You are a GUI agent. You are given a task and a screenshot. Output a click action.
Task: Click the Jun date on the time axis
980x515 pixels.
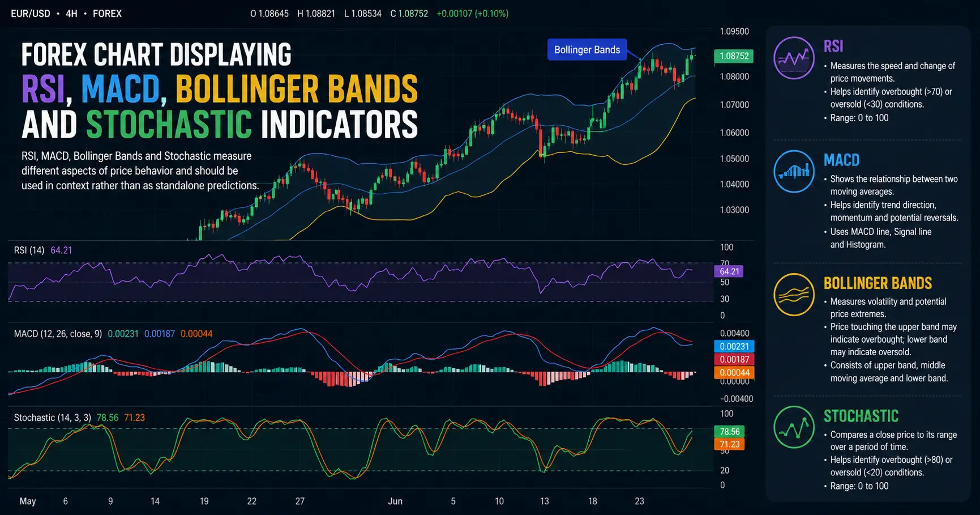[395, 501]
